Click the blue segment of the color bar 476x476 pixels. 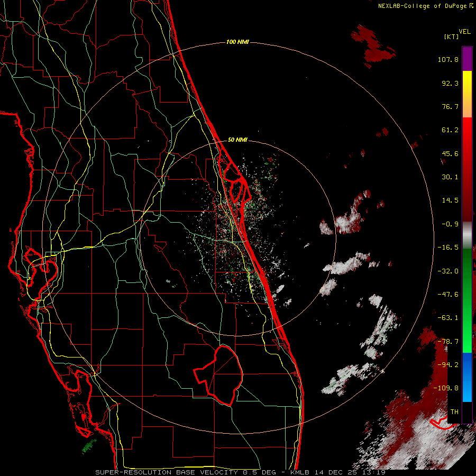(467, 377)
